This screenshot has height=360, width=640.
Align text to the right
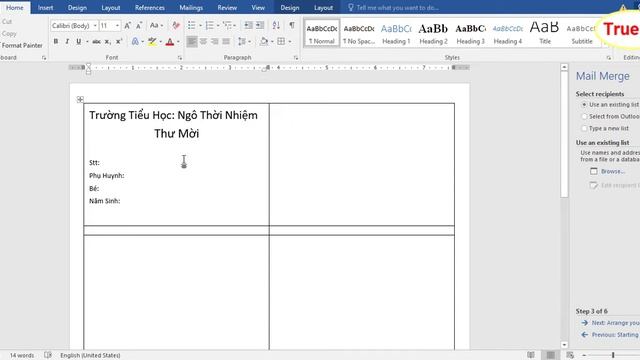tap(214, 41)
